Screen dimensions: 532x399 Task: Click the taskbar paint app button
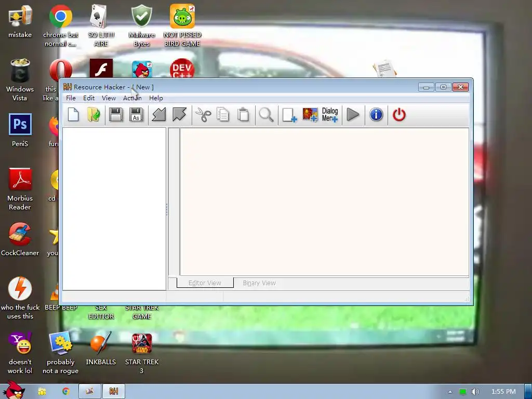click(x=89, y=392)
